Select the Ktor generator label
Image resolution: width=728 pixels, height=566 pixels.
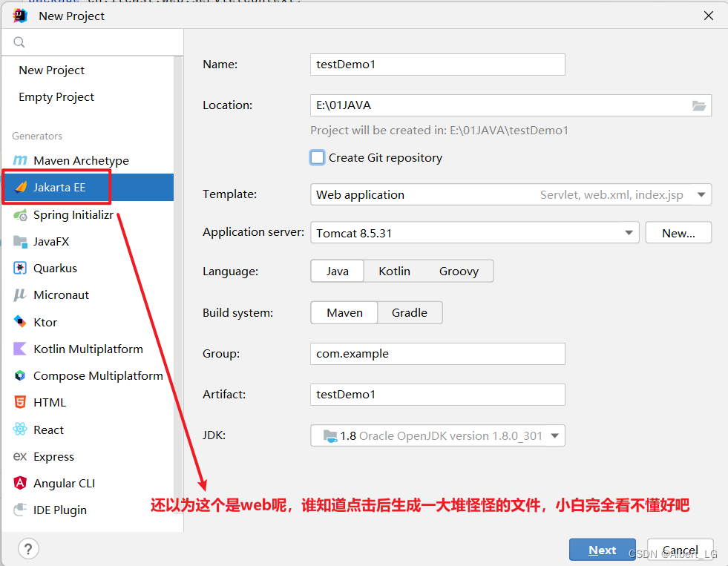tap(45, 322)
